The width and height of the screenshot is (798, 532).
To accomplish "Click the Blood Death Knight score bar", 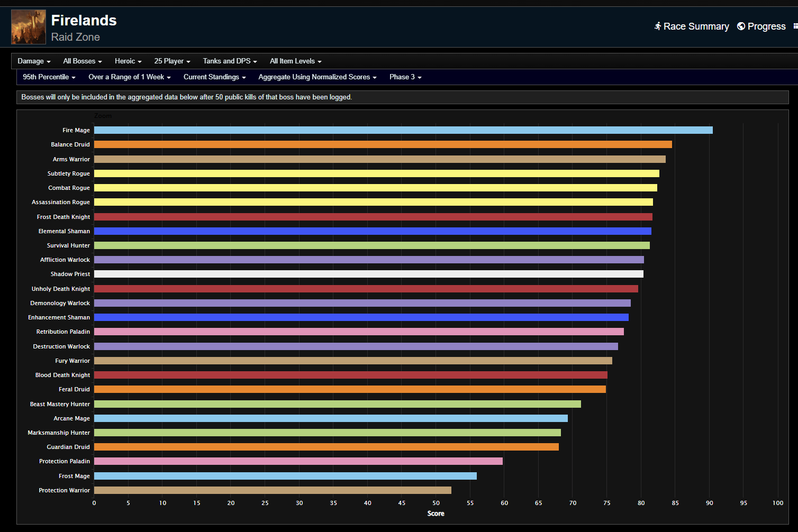I will coord(351,375).
